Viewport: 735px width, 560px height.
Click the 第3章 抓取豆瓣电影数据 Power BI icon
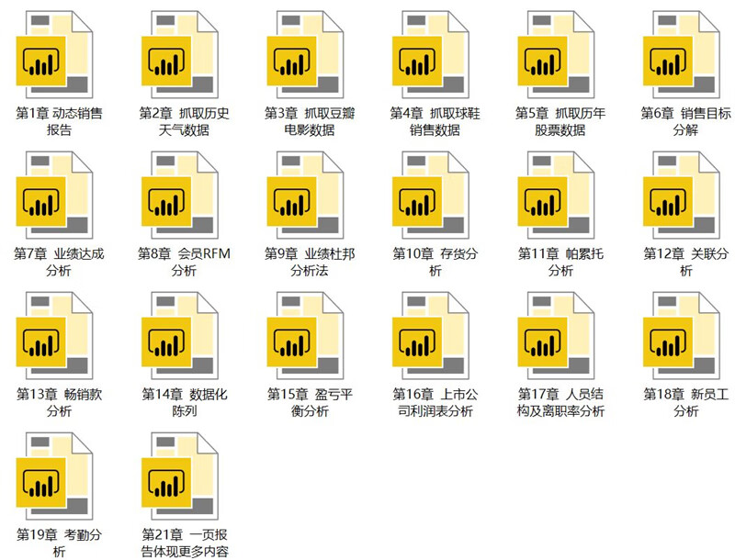(x=305, y=54)
